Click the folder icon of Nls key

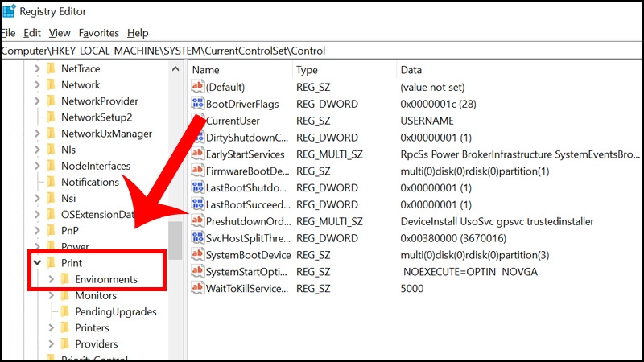coord(51,150)
